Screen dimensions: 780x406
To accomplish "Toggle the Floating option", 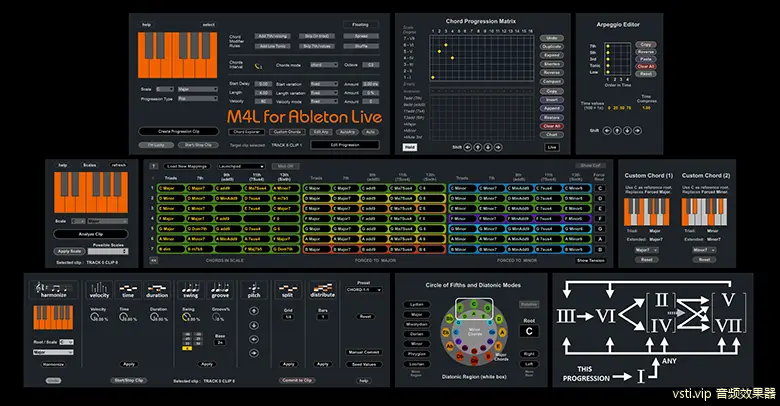I will pos(361,24).
